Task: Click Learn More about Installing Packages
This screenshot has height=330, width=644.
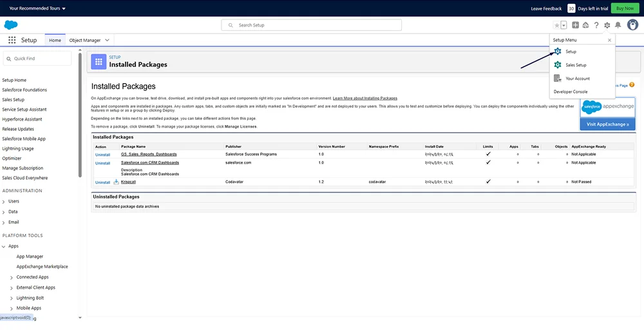Action: [x=365, y=98]
